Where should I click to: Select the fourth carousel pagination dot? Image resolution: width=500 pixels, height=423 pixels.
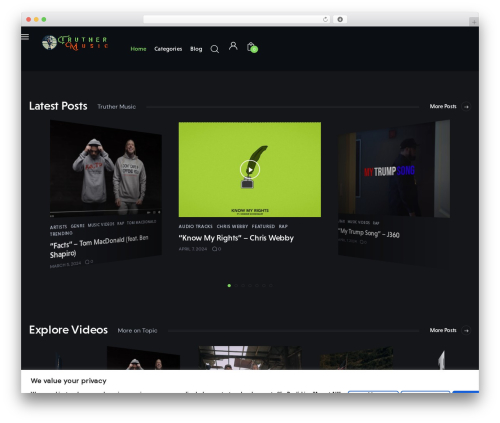click(250, 286)
